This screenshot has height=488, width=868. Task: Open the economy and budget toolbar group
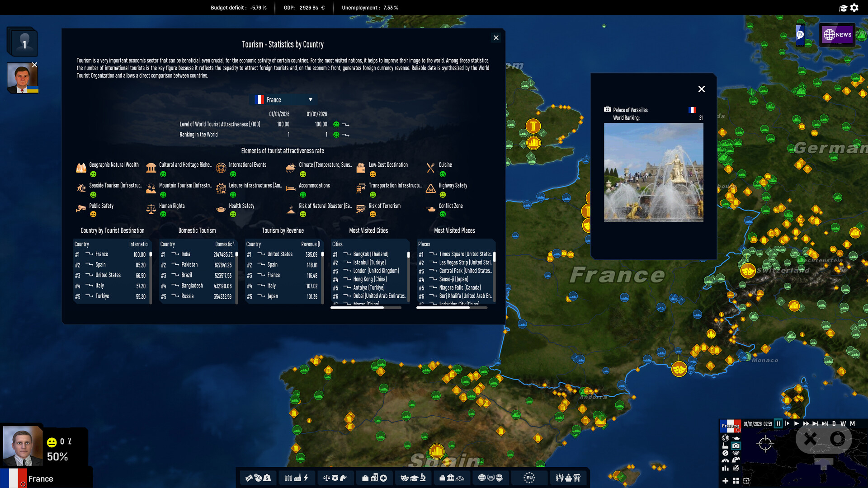[x=258, y=478]
